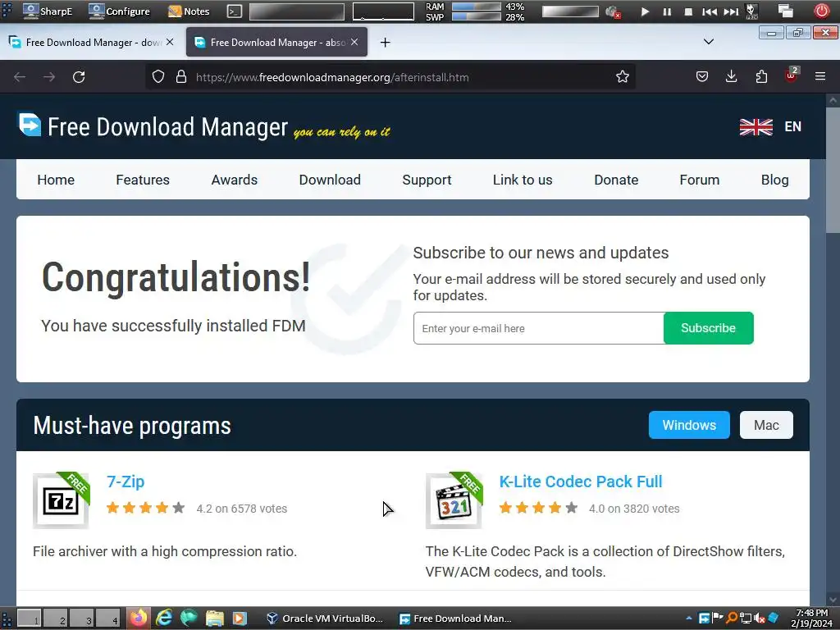This screenshot has width=840, height=630.
Task: Switch to virtual desktop 2
Action: (56, 619)
